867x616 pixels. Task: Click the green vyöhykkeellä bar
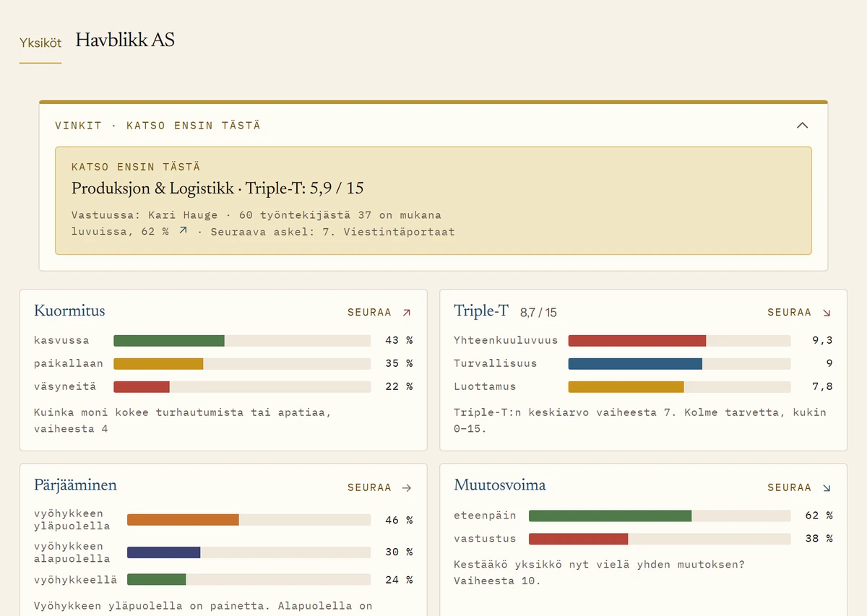point(156,579)
